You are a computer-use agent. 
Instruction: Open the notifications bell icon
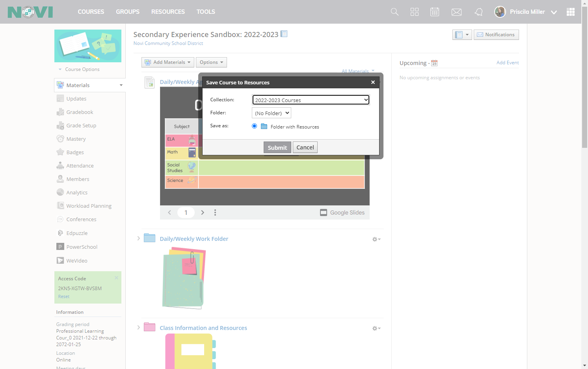coord(478,12)
